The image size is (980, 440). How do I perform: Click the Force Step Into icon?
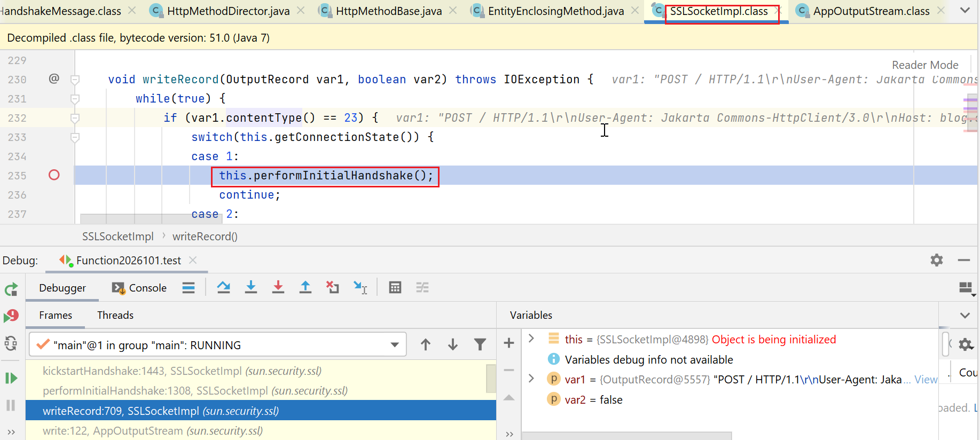[x=278, y=288]
